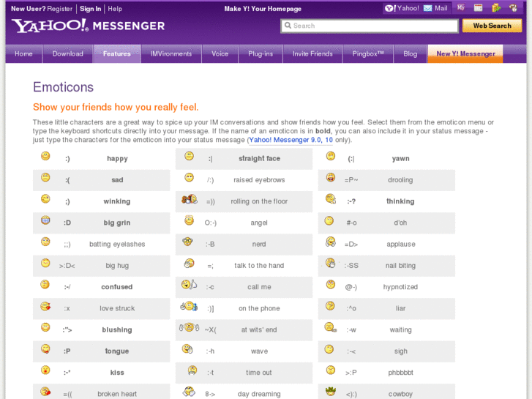This screenshot has height=399, width=532.
Task: Click the "raised eyebrows" label text
Action: point(259,180)
